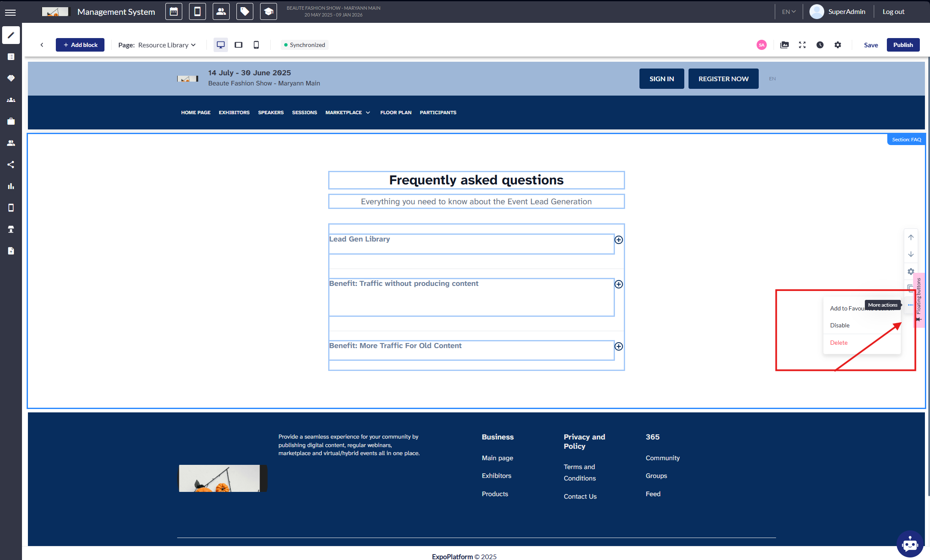Viewport: 930px width, 560px height.
Task: Open the calendar icon in top bar
Action: 174,11
